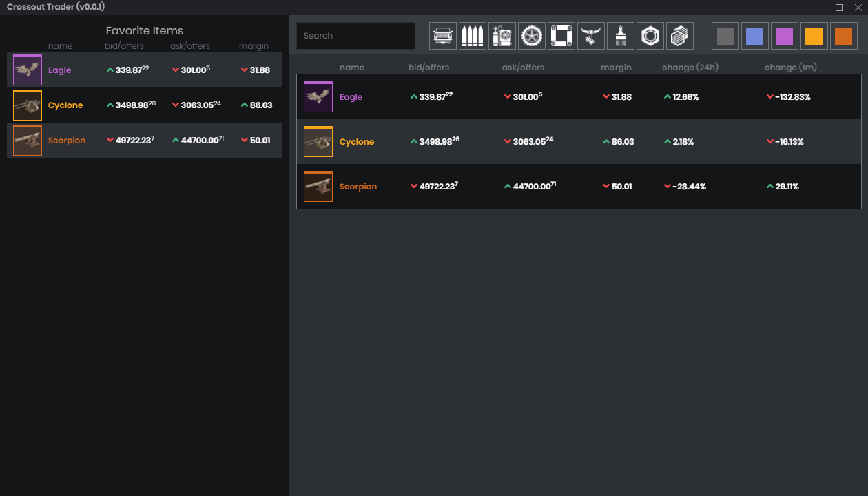Minimize the Crossout Trader window

pos(820,7)
